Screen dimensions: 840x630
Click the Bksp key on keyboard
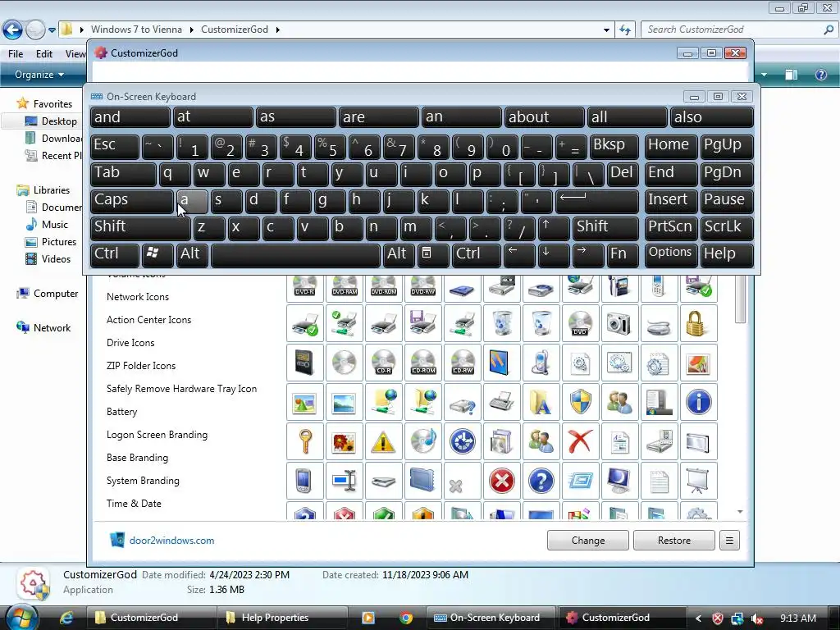pyautogui.click(x=615, y=146)
